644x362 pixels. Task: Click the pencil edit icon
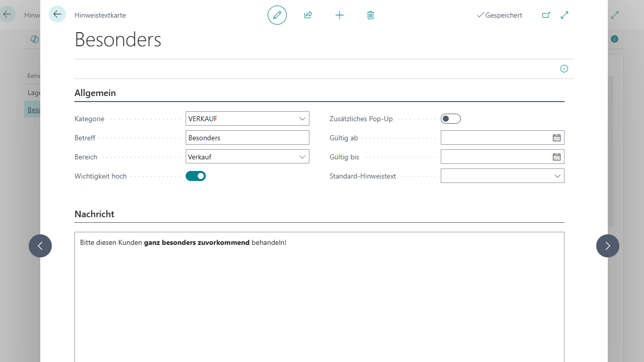(x=277, y=15)
